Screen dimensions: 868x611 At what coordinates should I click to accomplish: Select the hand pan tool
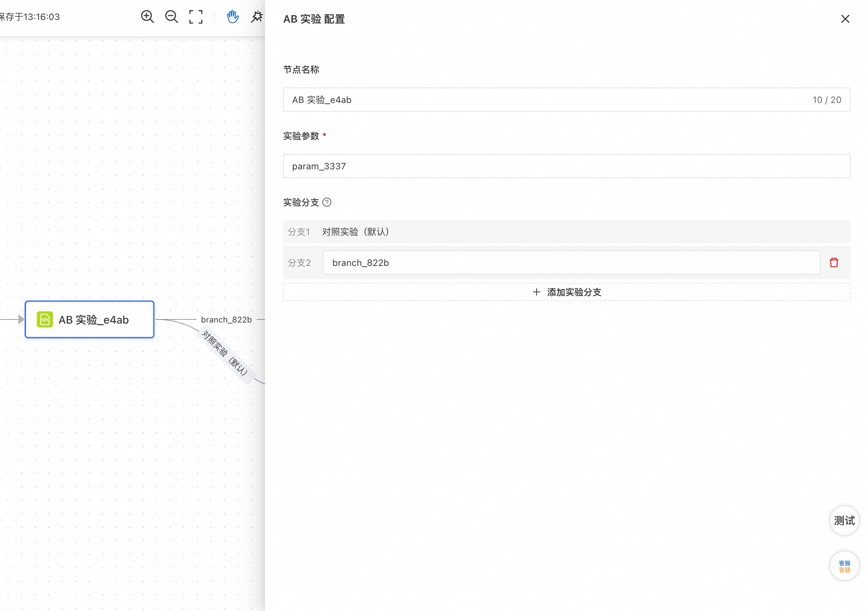[x=232, y=17]
